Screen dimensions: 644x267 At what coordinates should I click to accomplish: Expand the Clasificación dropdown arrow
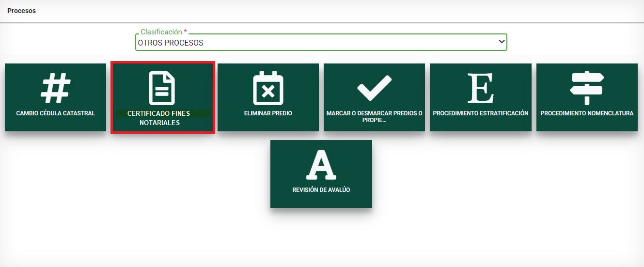(502, 42)
